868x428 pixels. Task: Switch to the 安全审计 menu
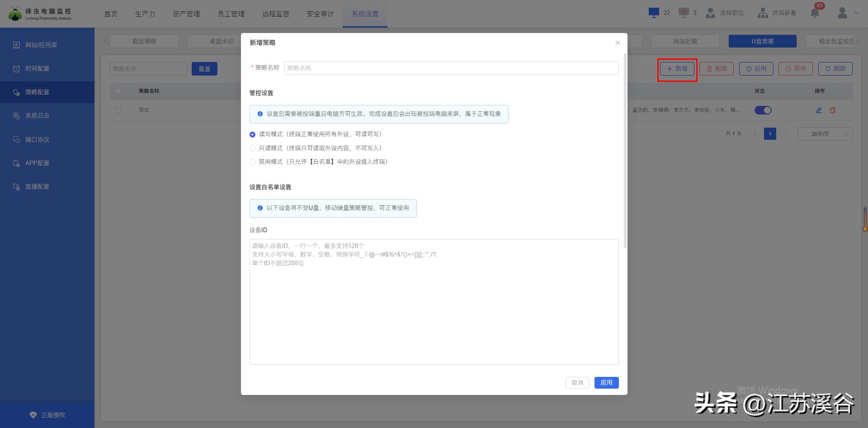coord(320,14)
